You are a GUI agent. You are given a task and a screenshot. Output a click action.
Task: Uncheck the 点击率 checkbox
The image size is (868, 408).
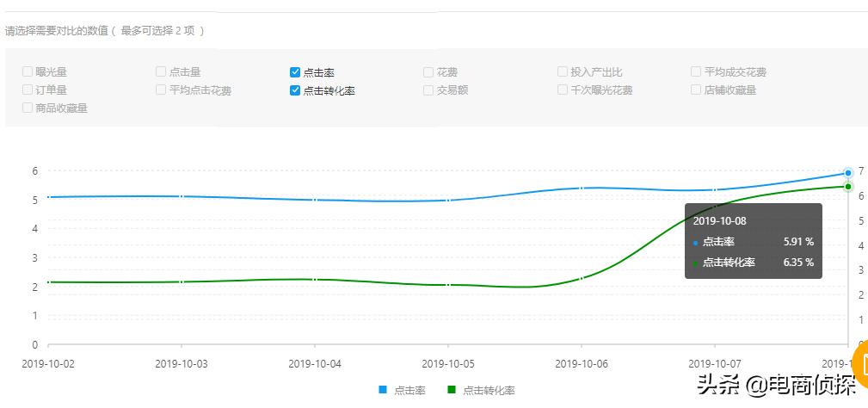tap(295, 72)
